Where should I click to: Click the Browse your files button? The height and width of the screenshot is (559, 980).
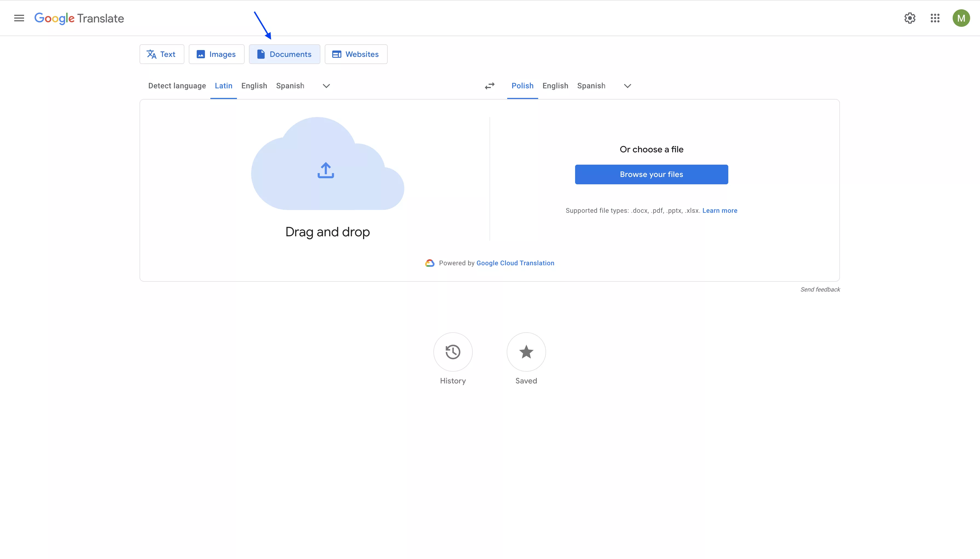651,174
